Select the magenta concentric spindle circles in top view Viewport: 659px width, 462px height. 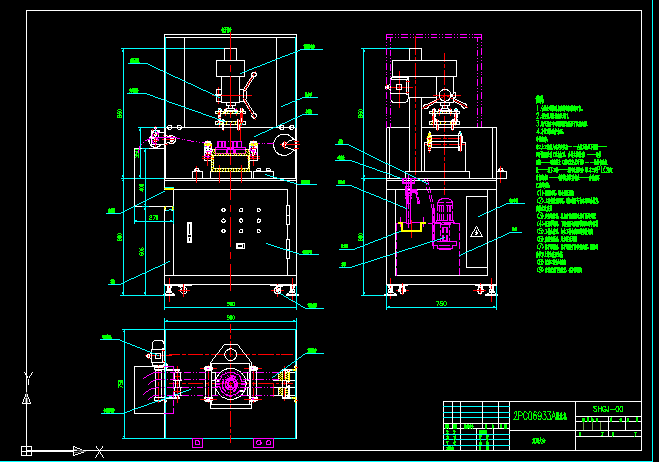230,383
